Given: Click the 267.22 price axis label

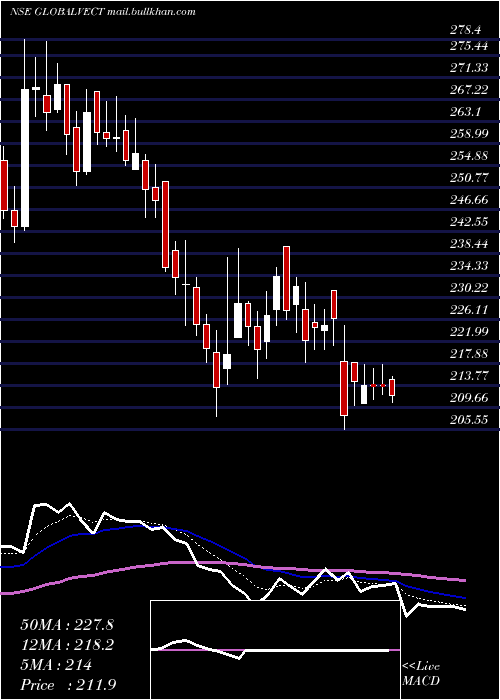Looking at the screenshot, I should point(471,90).
